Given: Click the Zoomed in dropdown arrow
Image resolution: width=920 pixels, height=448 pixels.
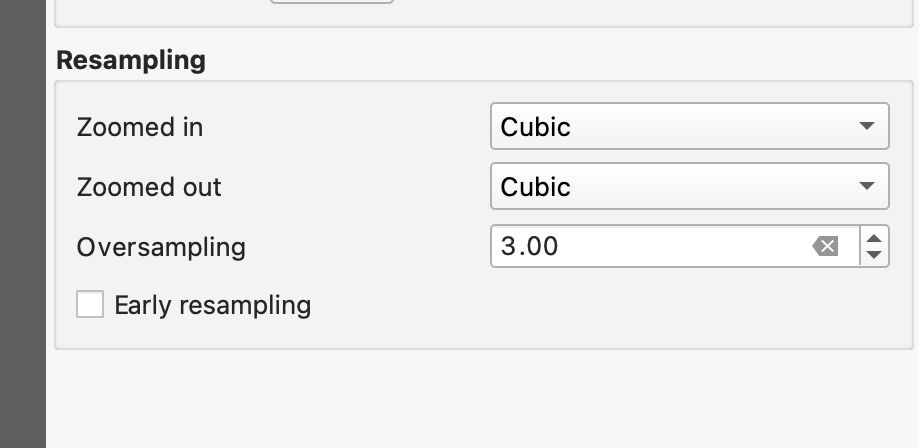Looking at the screenshot, I should point(866,127).
